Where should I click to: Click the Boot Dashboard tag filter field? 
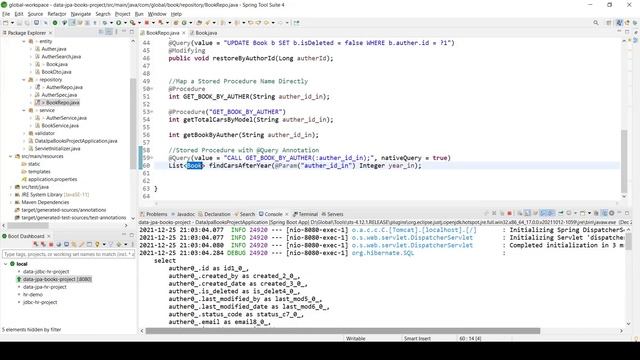click(x=68, y=254)
